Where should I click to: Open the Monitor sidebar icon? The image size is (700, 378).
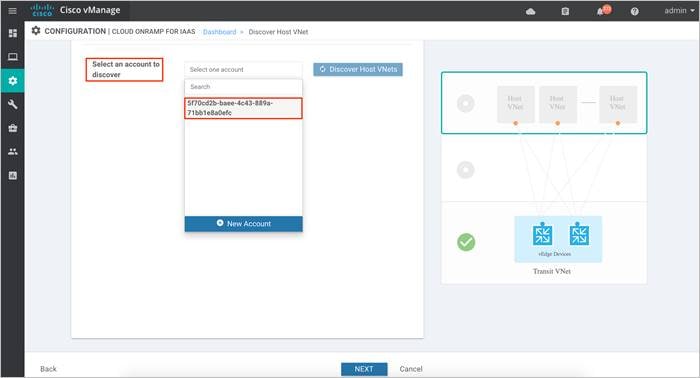pos(12,57)
